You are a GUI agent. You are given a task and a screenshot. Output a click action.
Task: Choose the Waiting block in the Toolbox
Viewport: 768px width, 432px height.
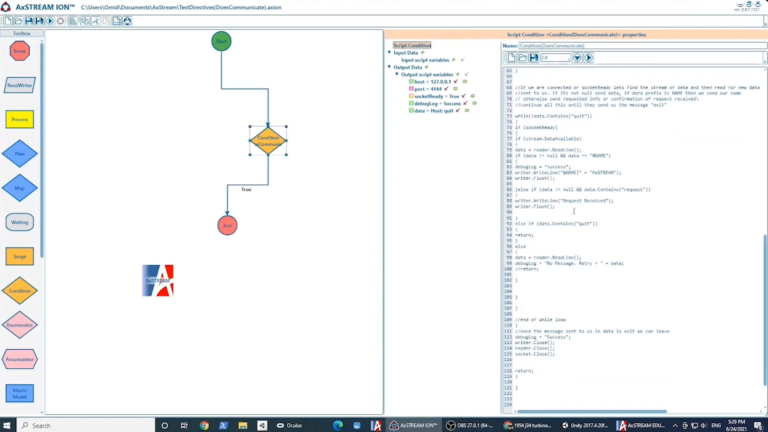pos(20,222)
